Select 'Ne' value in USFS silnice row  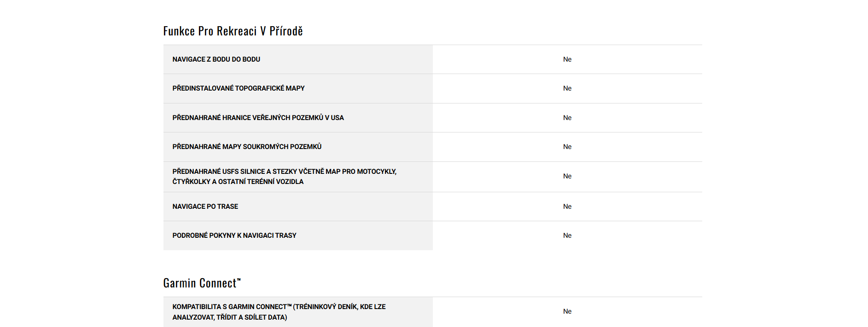click(x=567, y=176)
